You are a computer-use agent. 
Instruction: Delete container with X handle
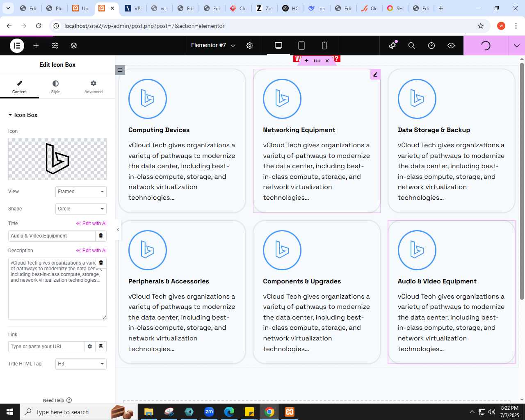pyautogui.click(x=327, y=61)
